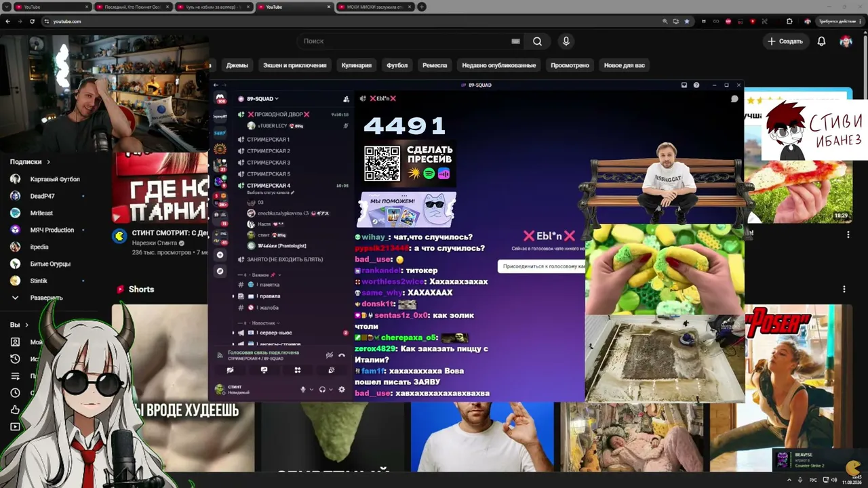Start an activity from the voice panel
Image resolution: width=868 pixels, height=488 pixels.
(297, 370)
